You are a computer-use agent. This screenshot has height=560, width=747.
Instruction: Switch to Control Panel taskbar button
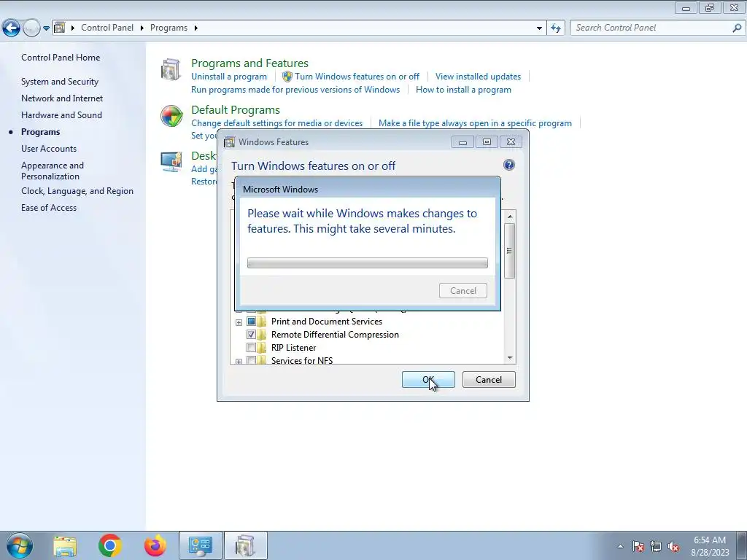coord(200,545)
